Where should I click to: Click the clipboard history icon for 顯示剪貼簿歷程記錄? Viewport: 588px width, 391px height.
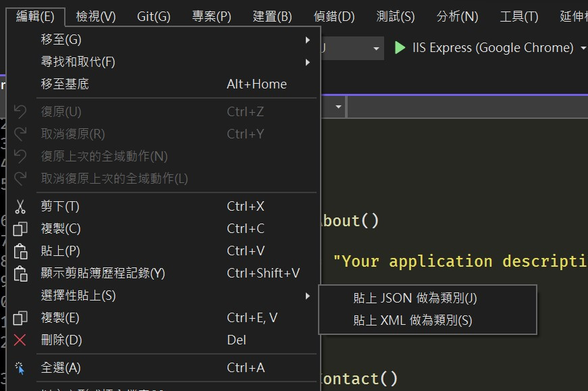(x=20, y=273)
